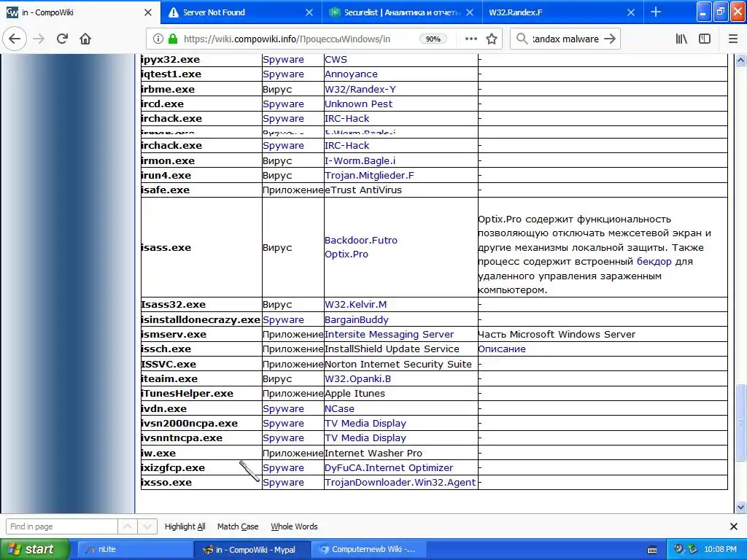Go back to the previous page
Screen dimensions: 747x560
coord(15,39)
